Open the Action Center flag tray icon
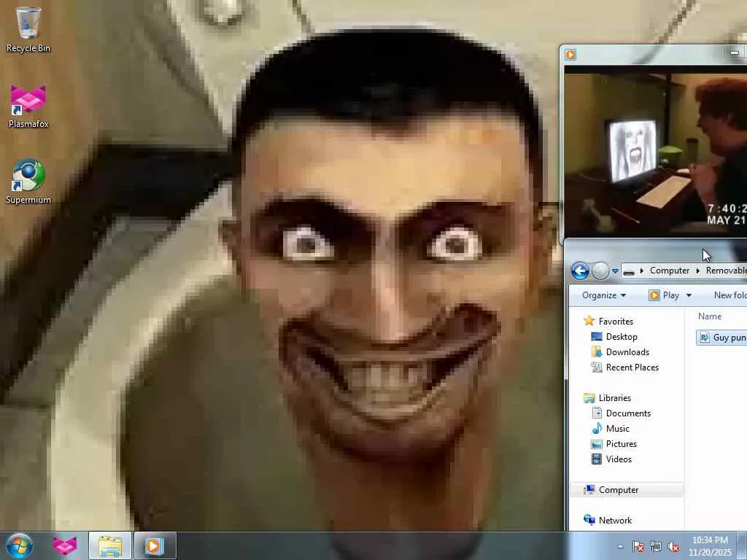Viewport: 747px width, 560px height. click(638, 547)
